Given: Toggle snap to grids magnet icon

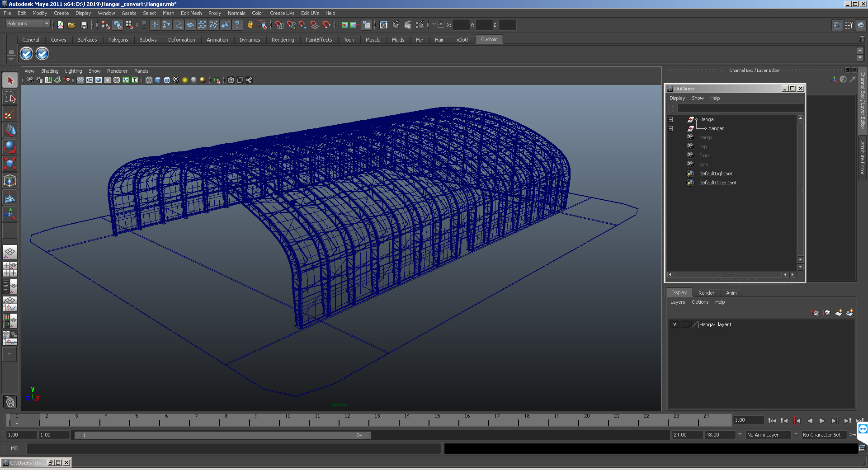Looking at the screenshot, I should point(279,25).
